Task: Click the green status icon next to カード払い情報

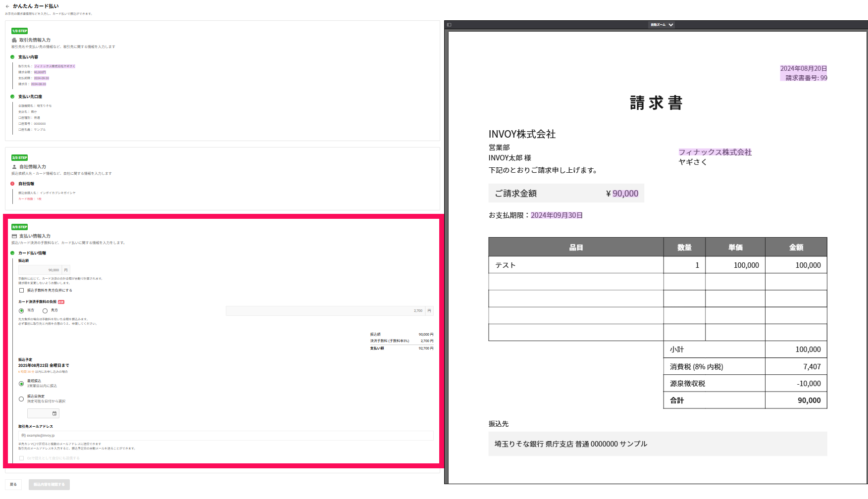Action: pyautogui.click(x=12, y=253)
